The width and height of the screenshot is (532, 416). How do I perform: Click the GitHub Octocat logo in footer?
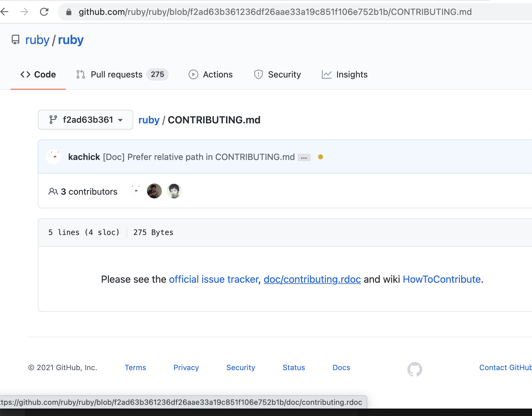coord(415,369)
